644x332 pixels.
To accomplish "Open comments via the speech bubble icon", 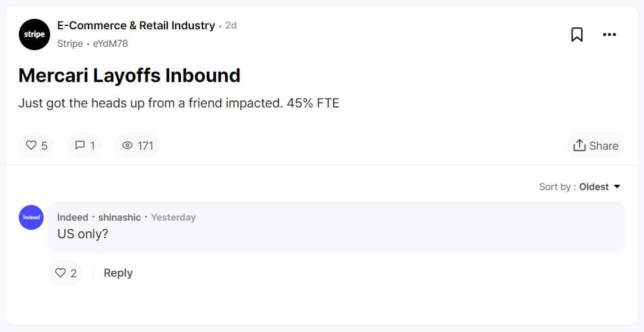I will [x=85, y=145].
